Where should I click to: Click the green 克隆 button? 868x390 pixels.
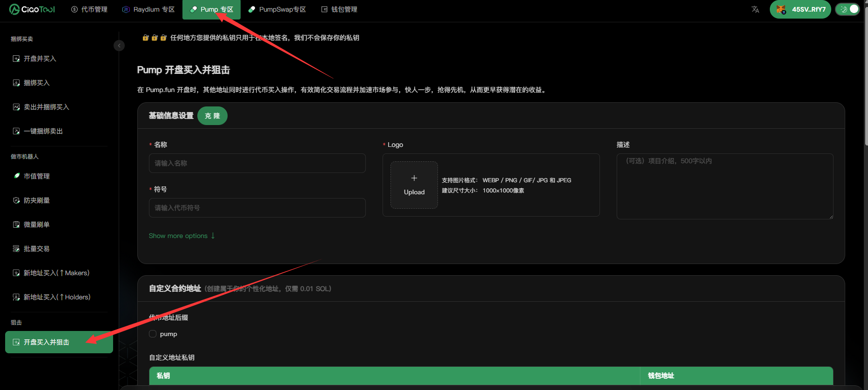(212, 116)
